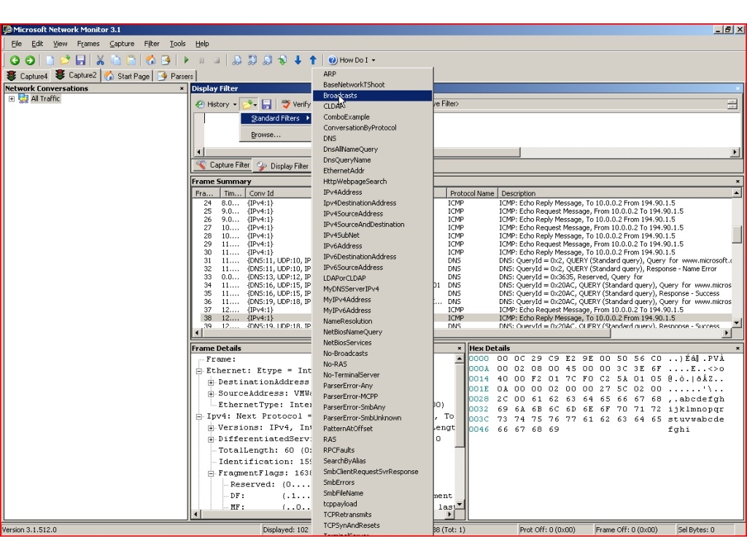This screenshot has height=560, width=747.
Task: Expand the Versions node
Action: point(211,428)
